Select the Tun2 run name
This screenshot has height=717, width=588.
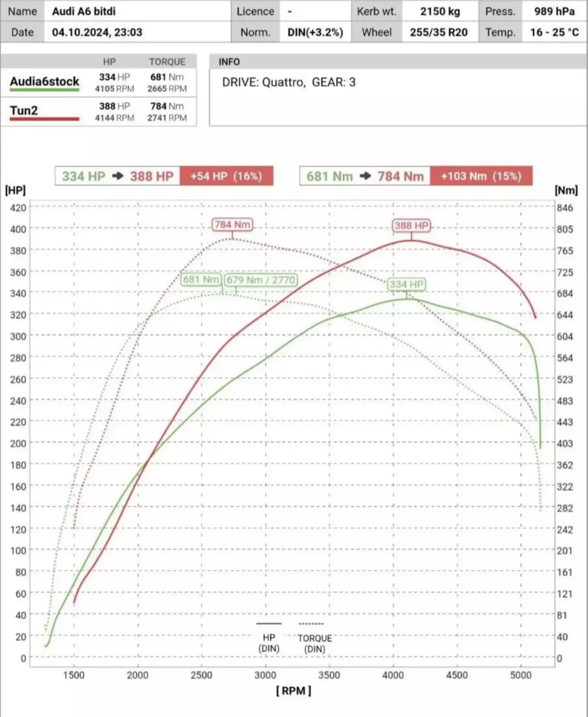pyautogui.click(x=24, y=110)
